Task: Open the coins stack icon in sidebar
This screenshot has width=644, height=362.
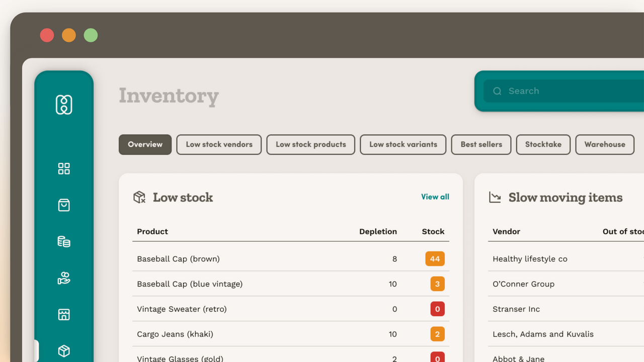Action: (x=64, y=242)
